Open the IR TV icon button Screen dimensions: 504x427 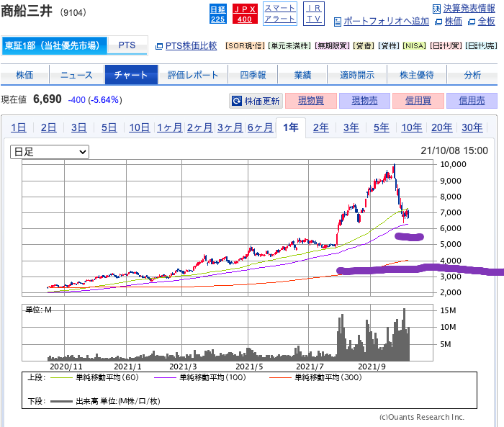[x=314, y=14]
